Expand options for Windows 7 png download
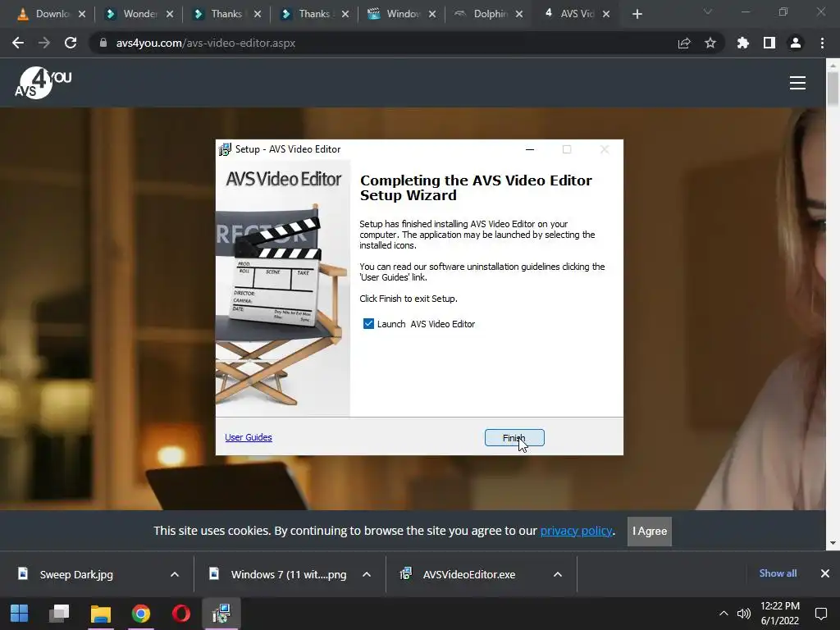This screenshot has height=630, width=840. [x=367, y=574]
